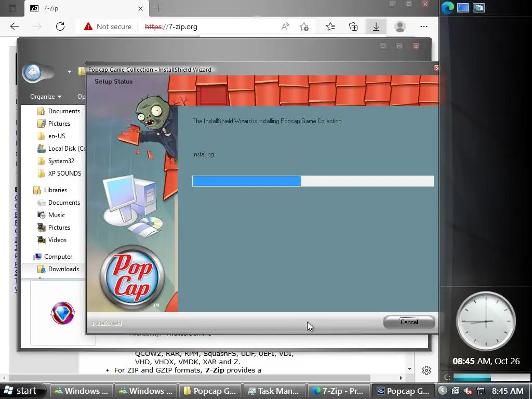Click the installer progress bar
532x399 pixels.
(x=313, y=181)
